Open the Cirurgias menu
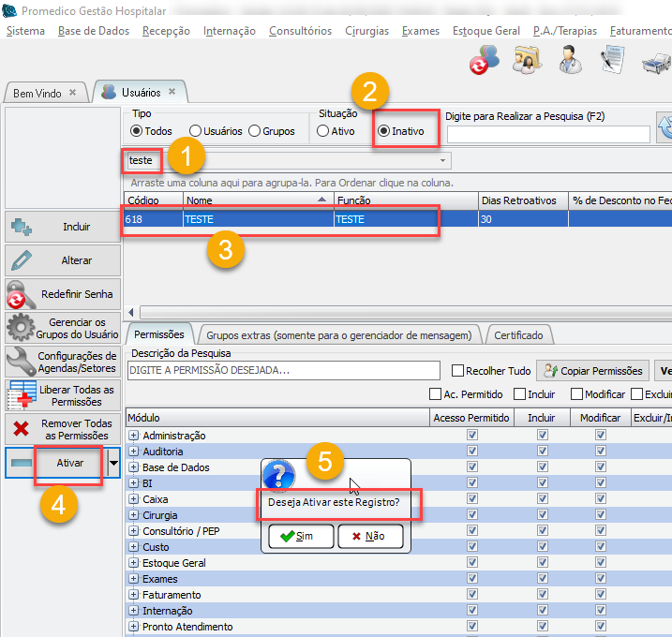This screenshot has width=672, height=637. point(366,31)
